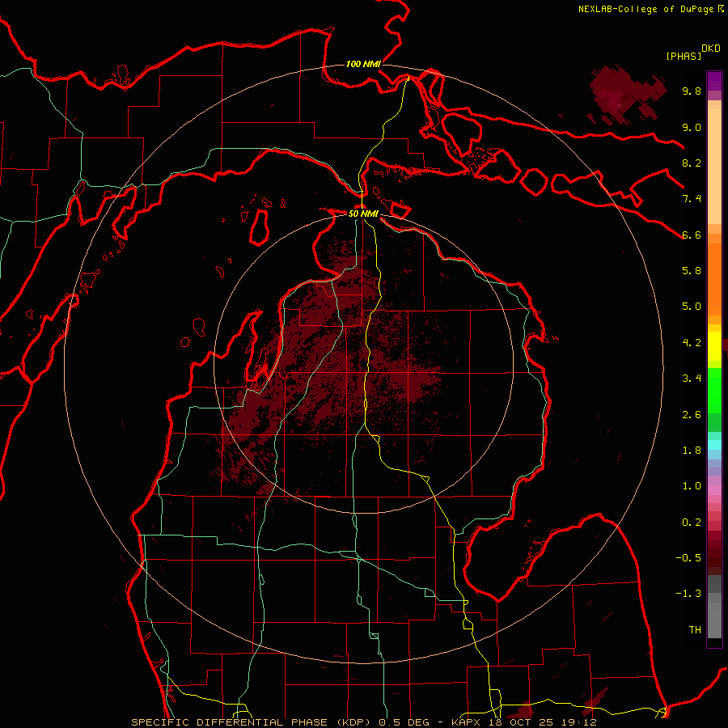This screenshot has height=728, width=728.
Task: Click the 50 NMI range ring label
Action: (x=363, y=214)
